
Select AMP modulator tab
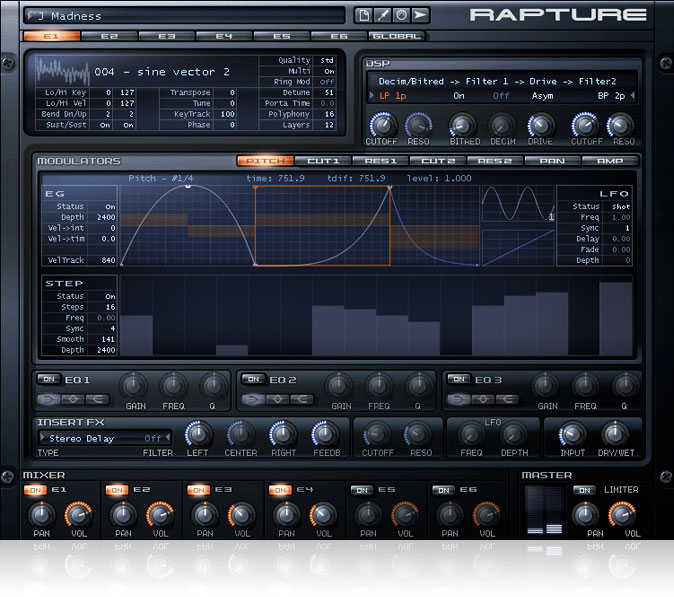point(610,161)
